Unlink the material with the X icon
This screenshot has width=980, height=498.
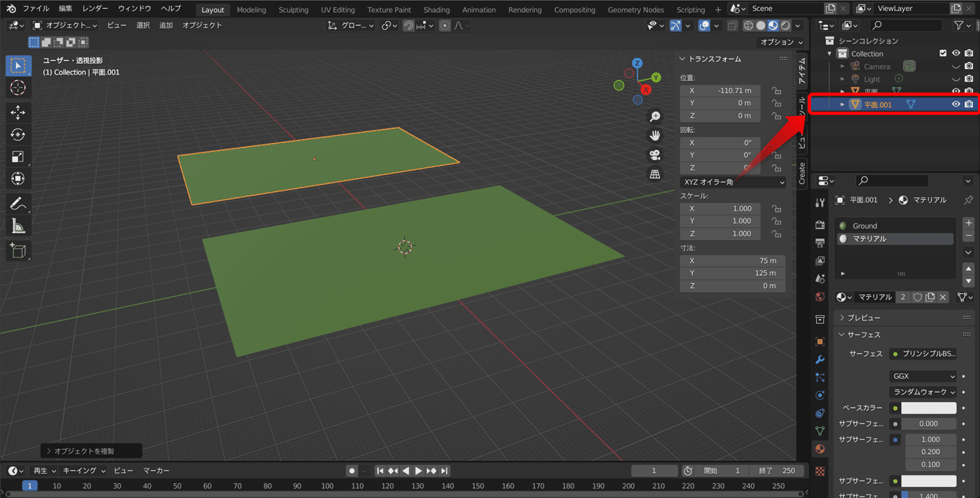pos(943,297)
